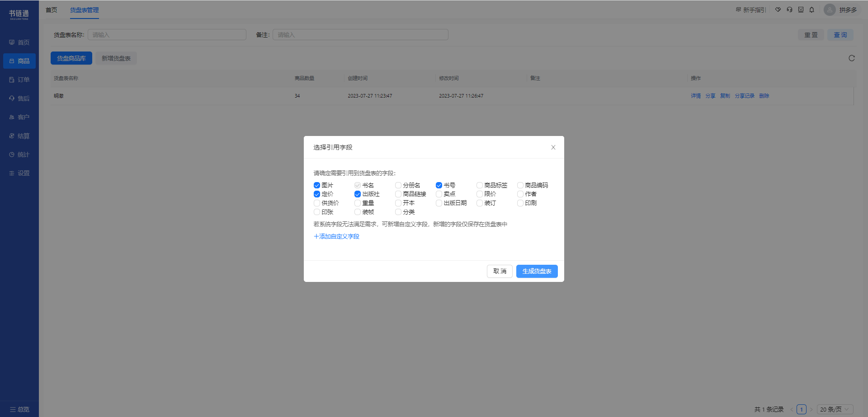This screenshot has height=417, width=868.
Task: Check the 出版日期 field checkbox
Action: pos(439,203)
